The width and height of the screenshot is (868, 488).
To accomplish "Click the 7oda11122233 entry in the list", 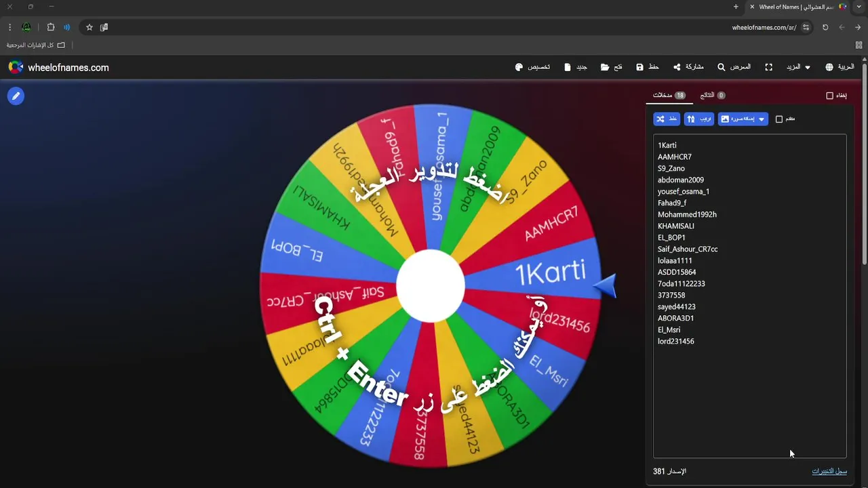I will click(x=682, y=283).
